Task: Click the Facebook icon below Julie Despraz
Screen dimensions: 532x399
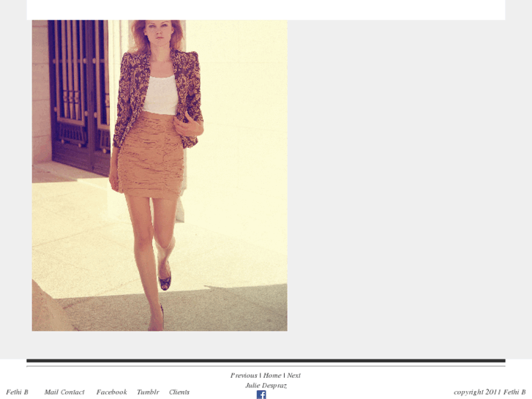Action: click(261, 395)
